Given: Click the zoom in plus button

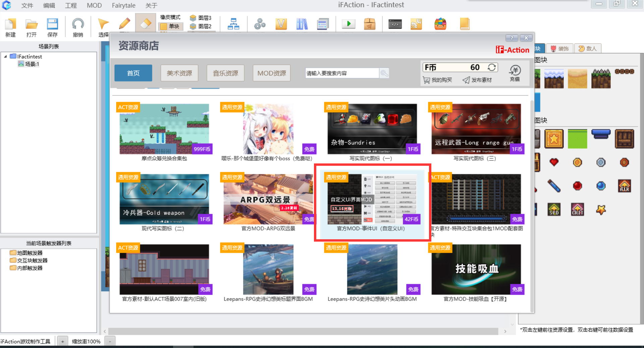Looking at the screenshot, I should pos(62,341).
